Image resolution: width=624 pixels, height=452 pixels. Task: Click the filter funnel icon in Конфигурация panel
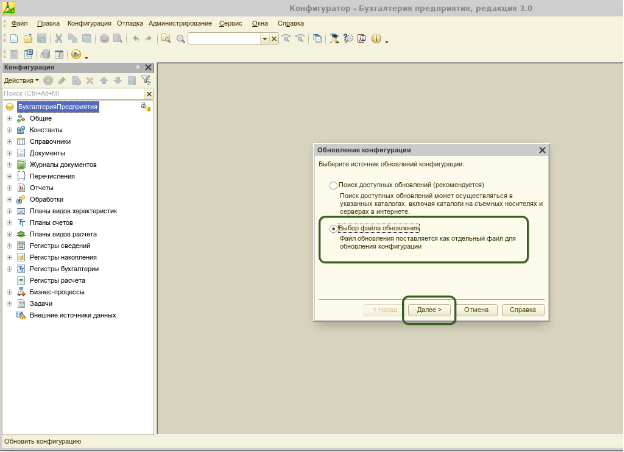pyautogui.click(x=146, y=80)
